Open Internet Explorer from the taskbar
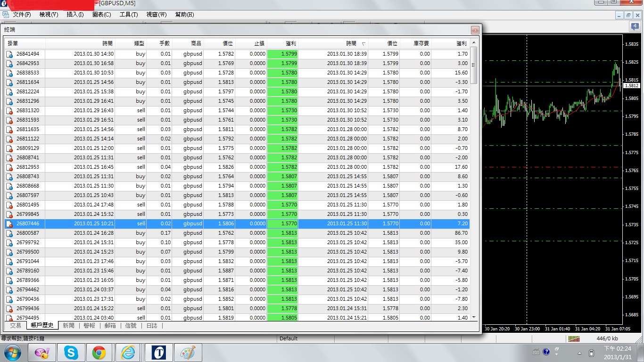The image size is (644, 362). pos(128,352)
